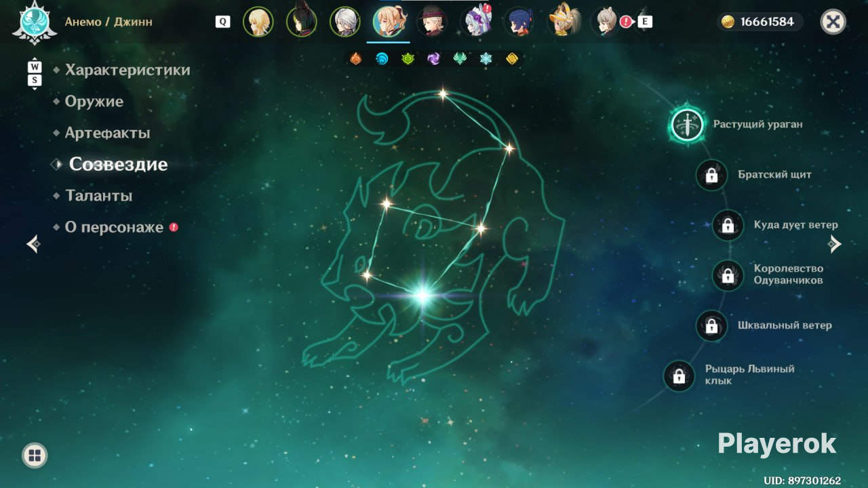This screenshot has height=488, width=868.
Task: Click the E key hint icon
Action: point(645,22)
